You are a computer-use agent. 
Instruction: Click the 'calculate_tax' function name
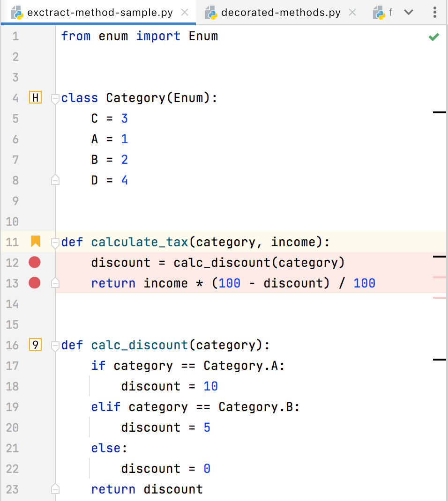coord(140,242)
